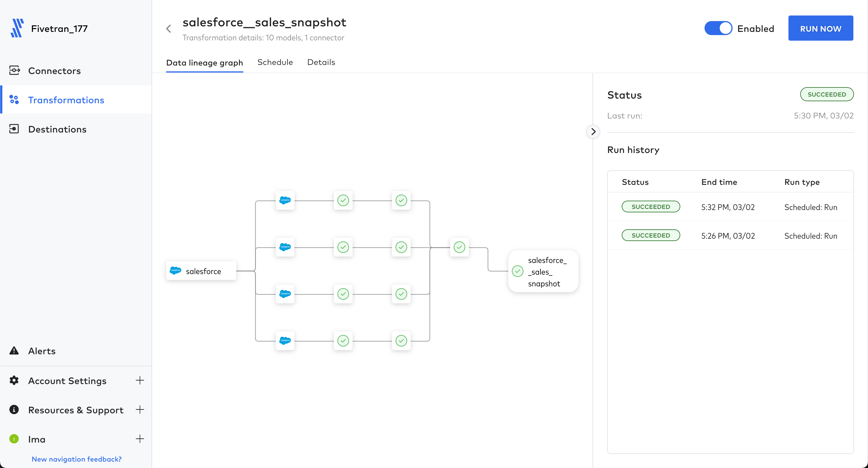This screenshot has width=868, height=468.
Task: Select the merged checkmark model node
Action: click(x=459, y=247)
